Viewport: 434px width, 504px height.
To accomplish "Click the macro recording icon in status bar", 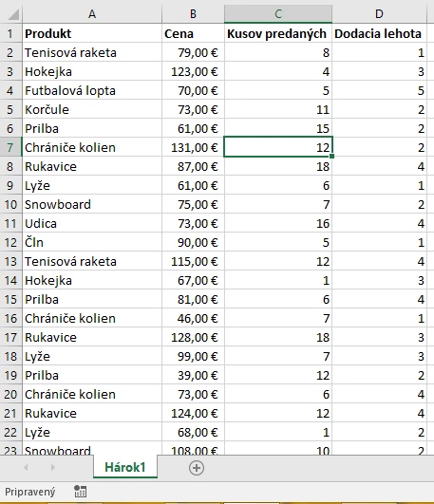I will coord(80,492).
